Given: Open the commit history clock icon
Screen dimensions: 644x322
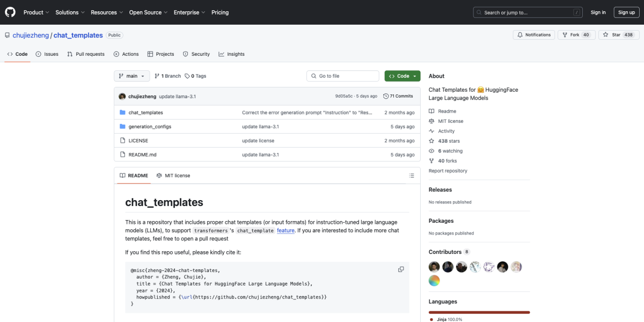Looking at the screenshot, I should click(x=387, y=96).
